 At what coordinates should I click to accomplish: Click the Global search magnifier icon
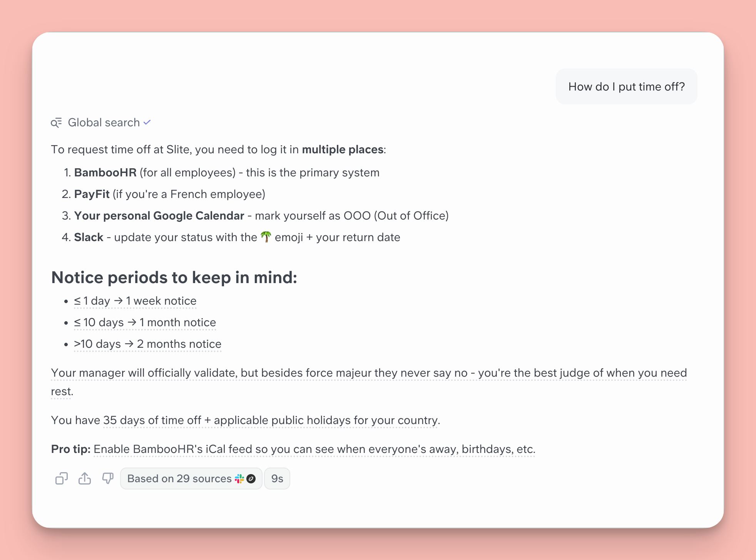coord(57,122)
